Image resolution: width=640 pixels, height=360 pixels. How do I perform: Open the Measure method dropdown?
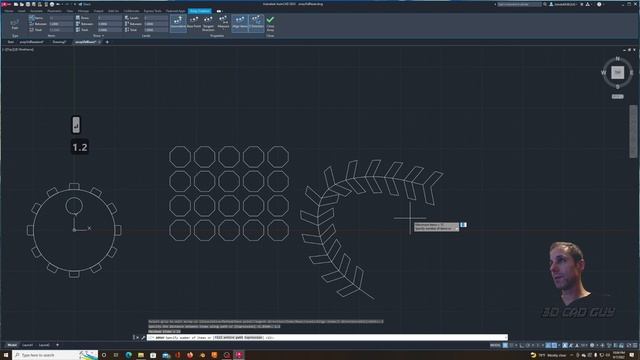223,22
